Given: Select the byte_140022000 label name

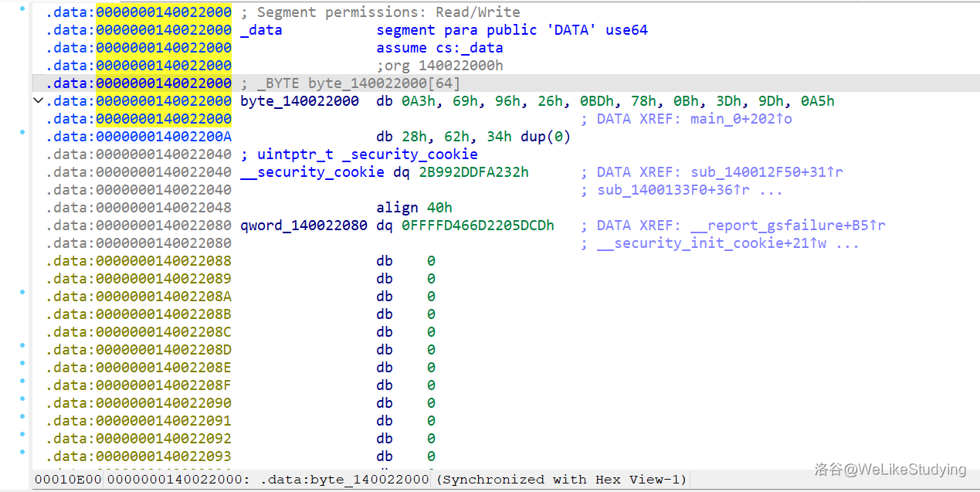Looking at the screenshot, I should (x=299, y=101).
